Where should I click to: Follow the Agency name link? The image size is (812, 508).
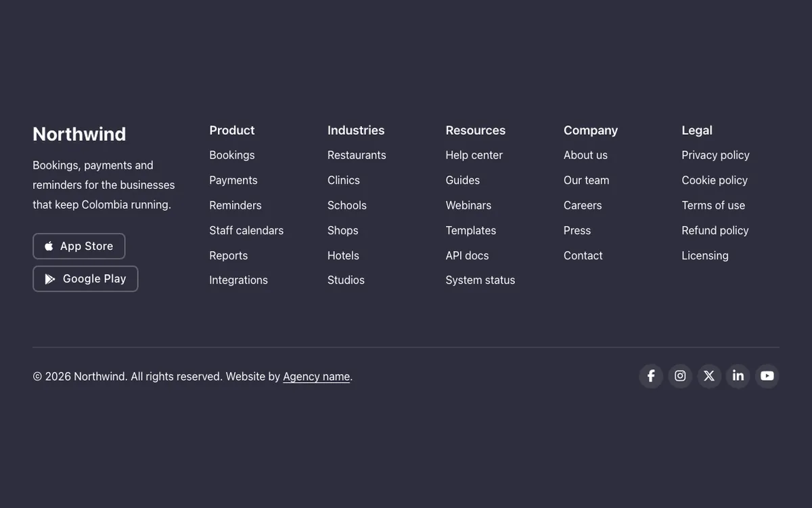pyautogui.click(x=316, y=377)
